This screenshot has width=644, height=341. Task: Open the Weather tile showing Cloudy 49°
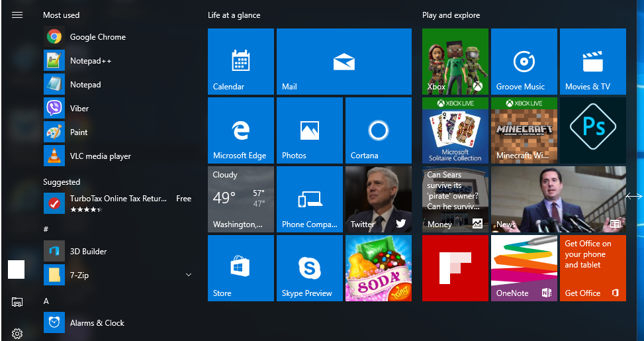pos(241,199)
